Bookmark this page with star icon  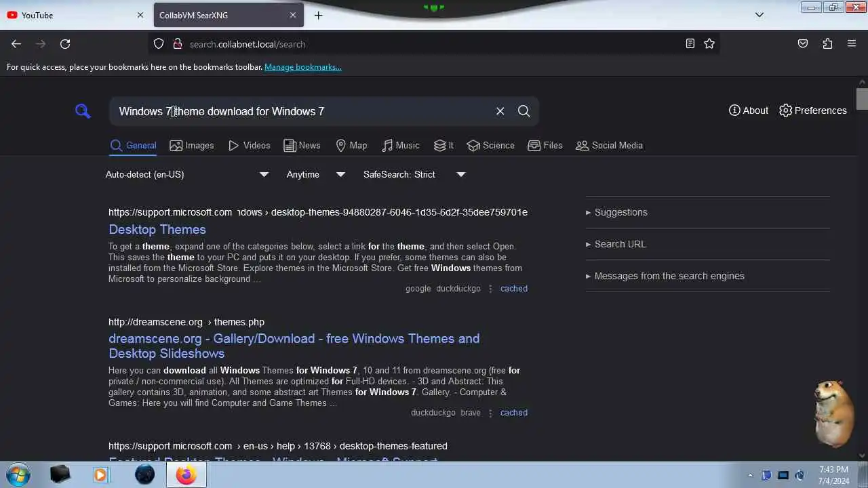(x=709, y=44)
